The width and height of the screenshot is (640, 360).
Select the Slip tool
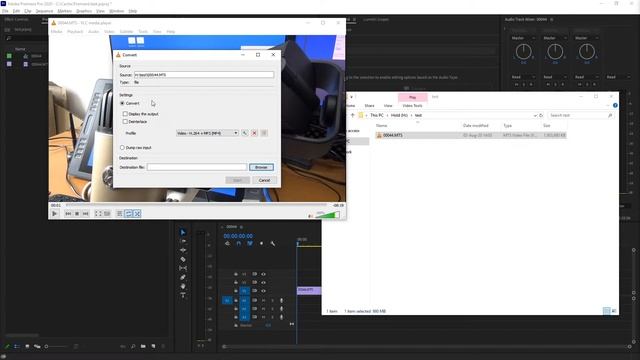183,268
